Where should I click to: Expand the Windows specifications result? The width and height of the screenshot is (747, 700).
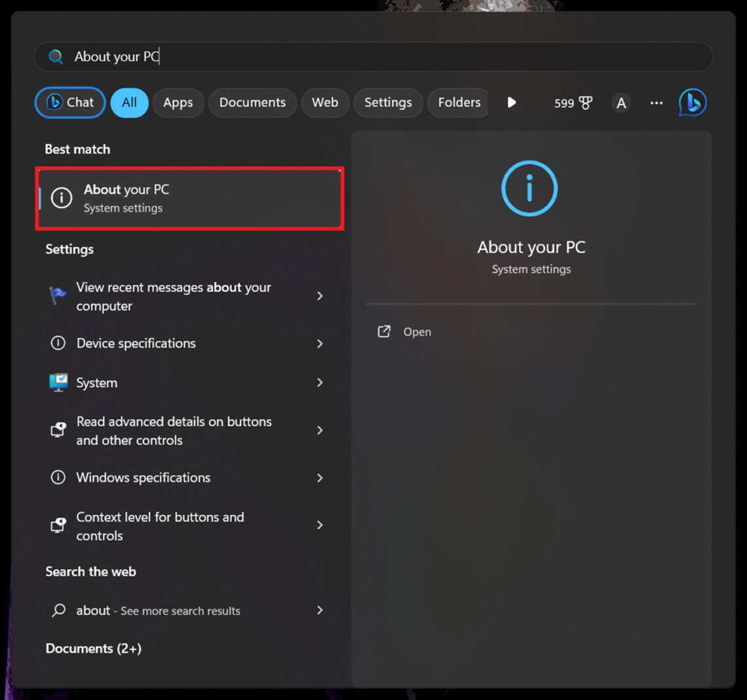coord(144,478)
